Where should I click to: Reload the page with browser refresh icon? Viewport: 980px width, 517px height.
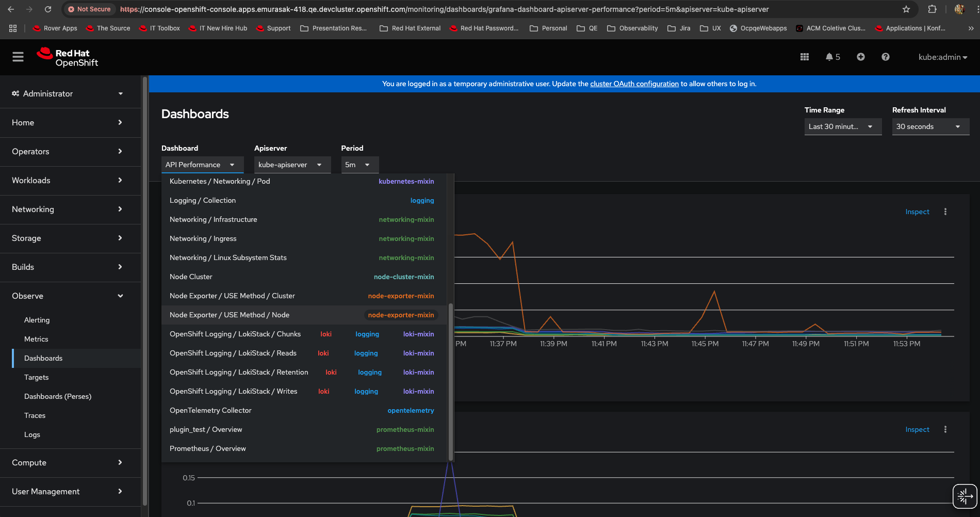tap(48, 9)
